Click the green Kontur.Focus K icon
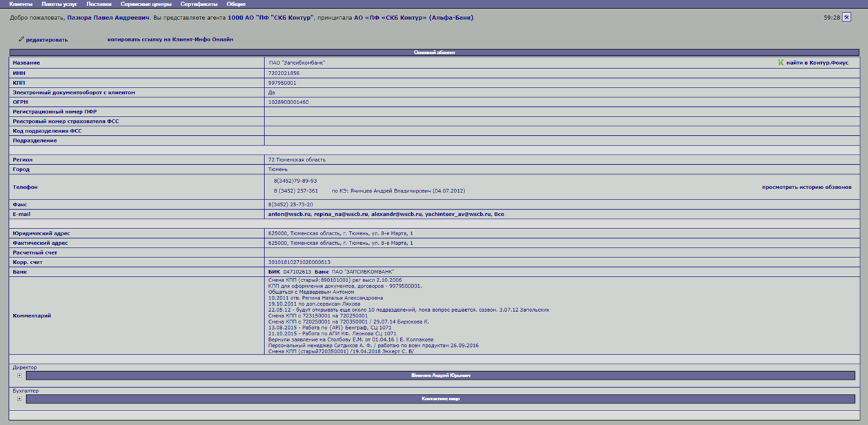This screenshot has width=868, height=425. (x=781, y=63)
